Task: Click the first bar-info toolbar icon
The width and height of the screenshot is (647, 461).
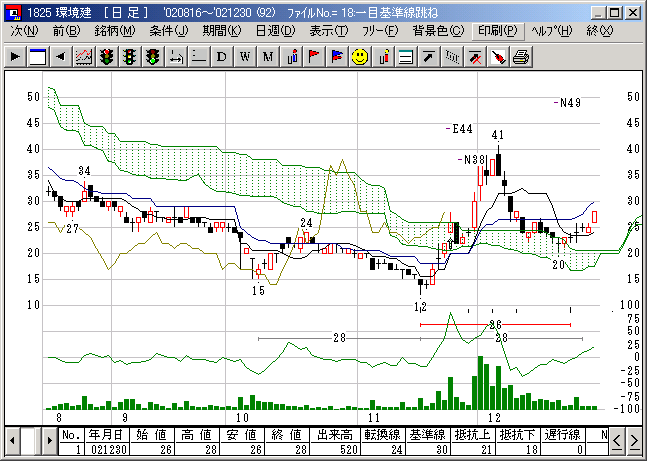Action: pyautogui.click(x=291, y=56)
